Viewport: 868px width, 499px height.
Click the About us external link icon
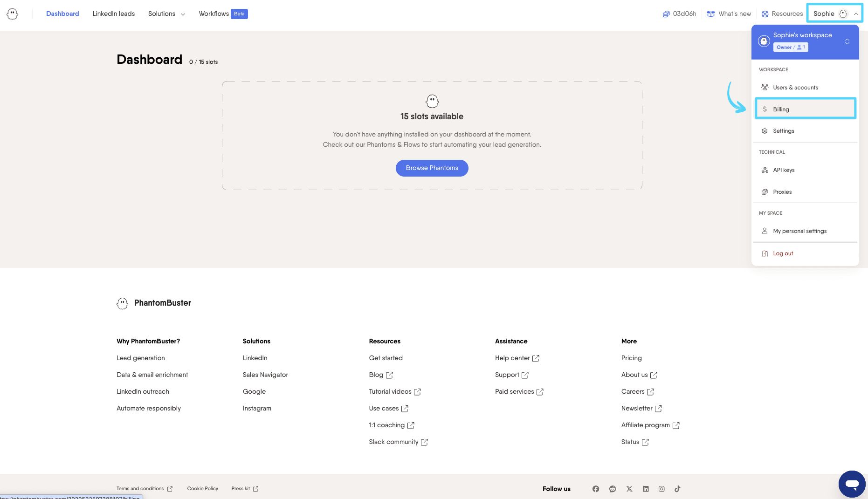coord(654,375)
